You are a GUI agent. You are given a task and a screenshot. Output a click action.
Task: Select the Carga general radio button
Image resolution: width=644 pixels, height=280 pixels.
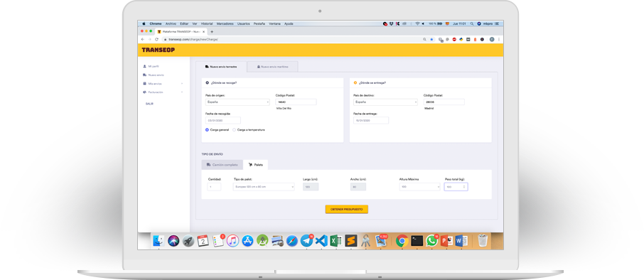(208, 130)
